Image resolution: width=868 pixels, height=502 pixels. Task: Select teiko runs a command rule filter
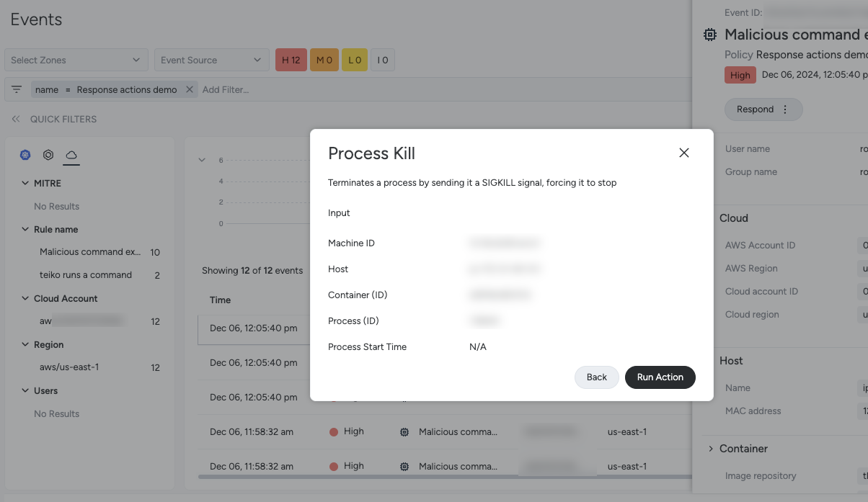coord(86,275)
